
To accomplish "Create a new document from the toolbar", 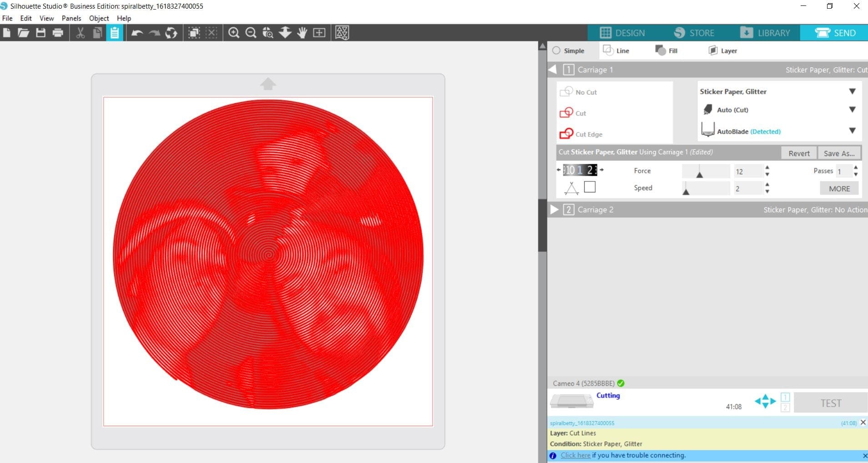I will pos(6,33).
